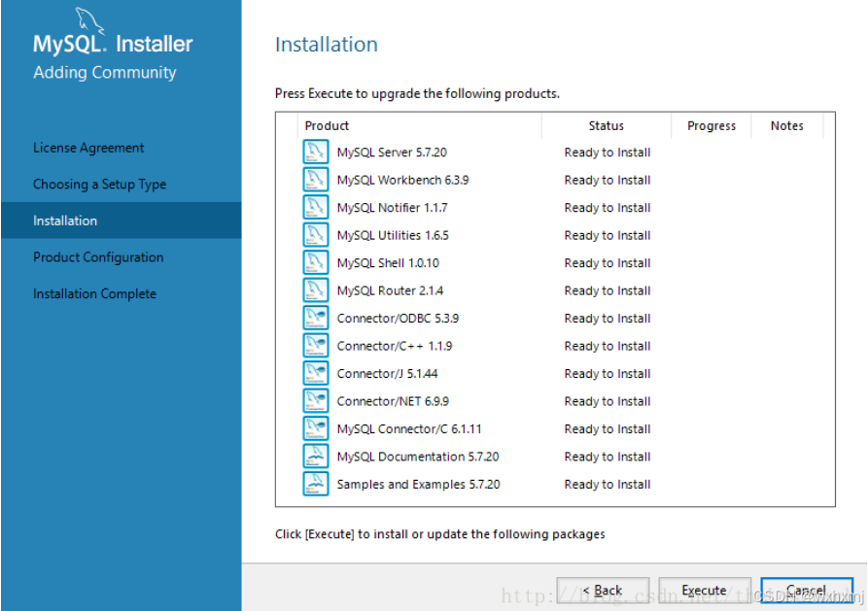
Task: Select the MySQL Router 2.1.4 row text
Action: [x=391, y=290]
